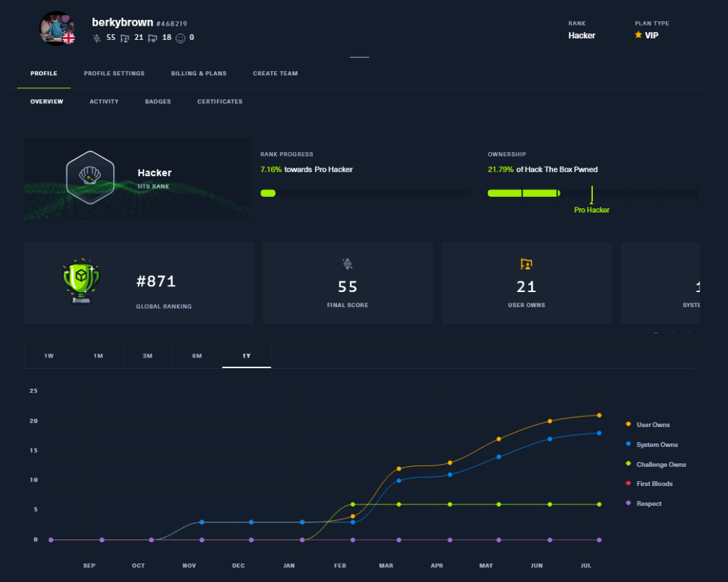
Task: Set chart range to 1W
Action: coord(49,355)
